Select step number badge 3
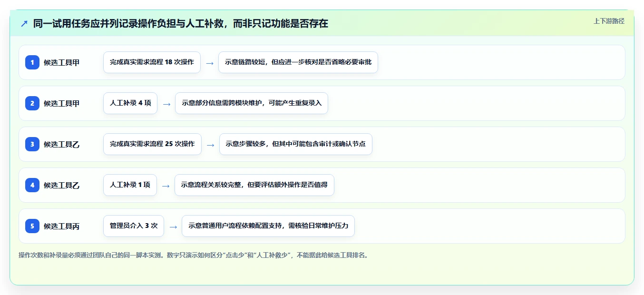The height and width of the screenshot is (295, 644). coord(32,144)
